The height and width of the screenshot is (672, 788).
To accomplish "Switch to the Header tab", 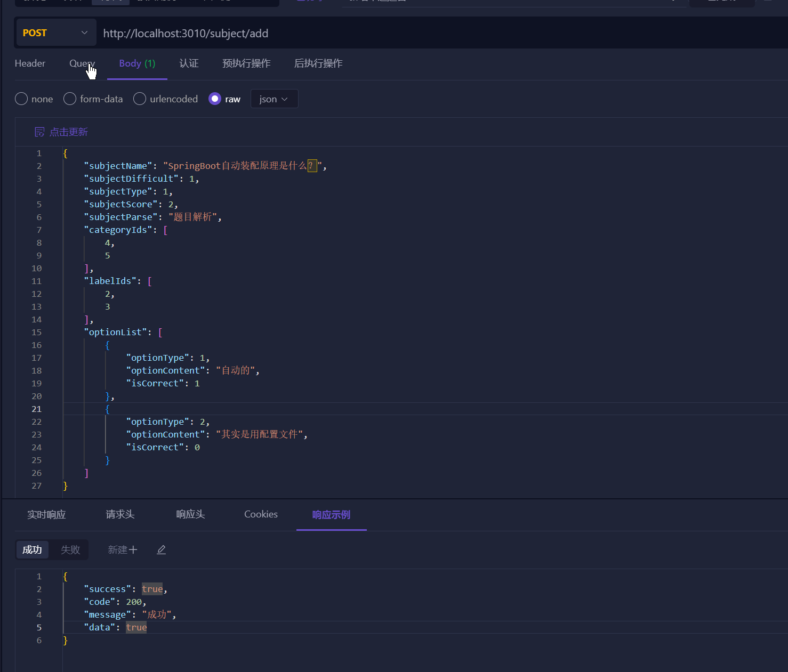I will pyautogui.click(x=30, y=63).
